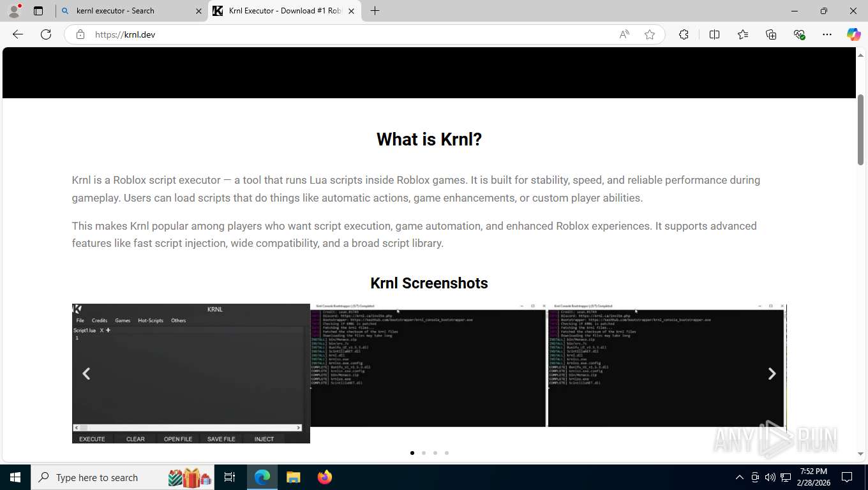Click the Krnl Screenshots heading
This screenshot has width=868, height=490.
point(429,283)
